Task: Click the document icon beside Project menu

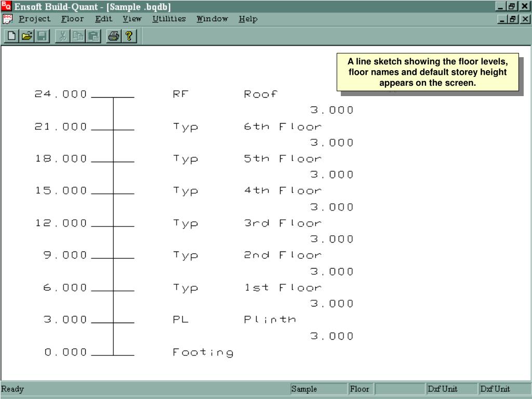Action: [x=7, y=19]
